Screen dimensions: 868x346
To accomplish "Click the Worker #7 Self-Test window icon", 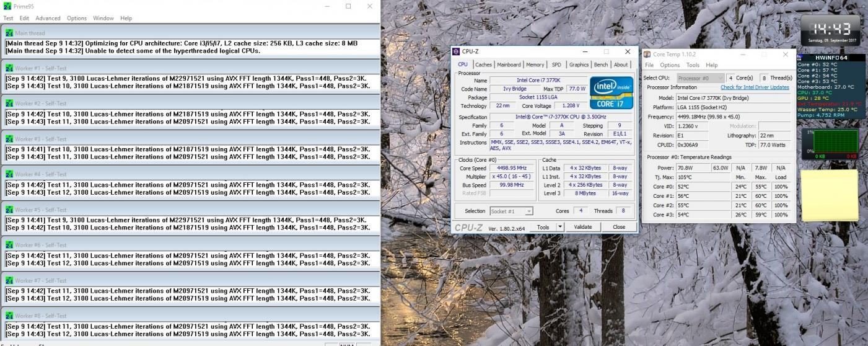I will point(9,280).
